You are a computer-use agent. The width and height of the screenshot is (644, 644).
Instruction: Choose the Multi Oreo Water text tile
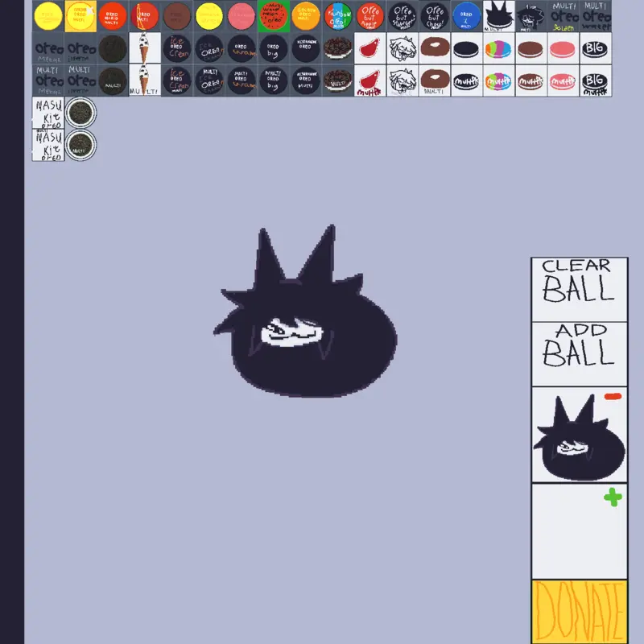click(596, 16)
